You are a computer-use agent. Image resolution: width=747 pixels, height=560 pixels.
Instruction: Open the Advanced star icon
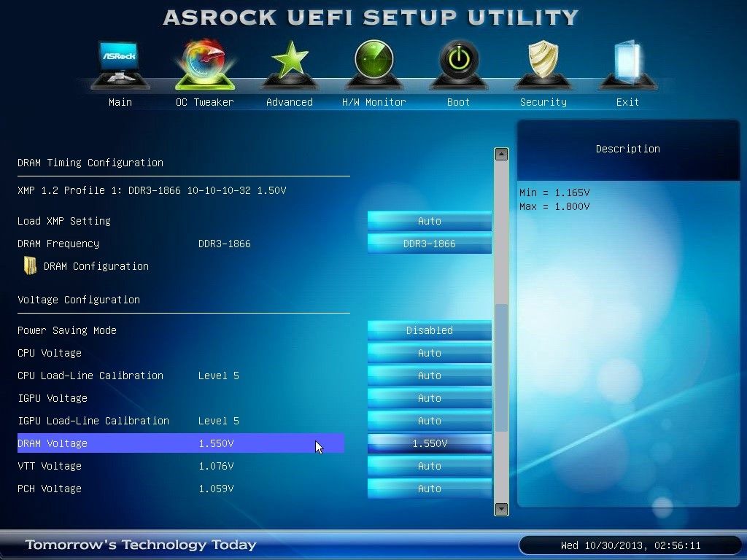290,65
